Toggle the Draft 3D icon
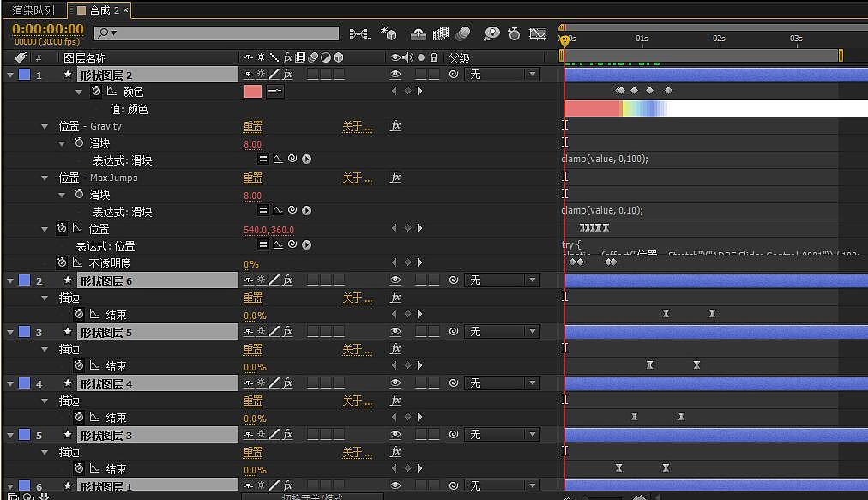 (x=389, y=33)
